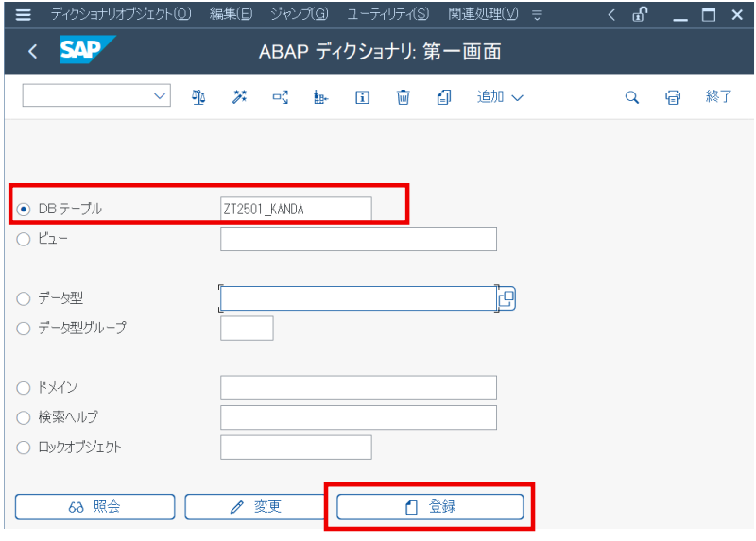The width and height of the screenshot is (756, 541).
Task: Open the 編集(E) menu
Action: [231, 14]
